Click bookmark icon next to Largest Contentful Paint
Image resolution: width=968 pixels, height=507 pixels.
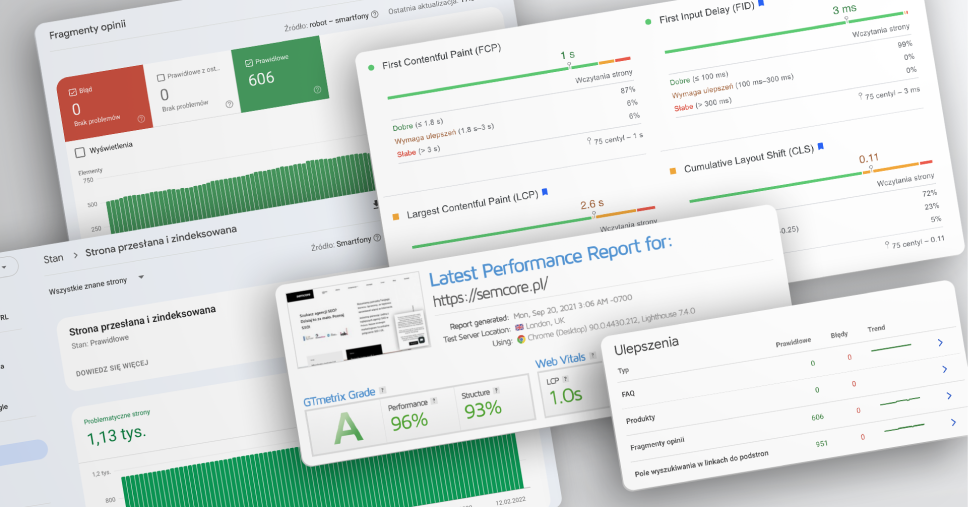tap(544, 192)
